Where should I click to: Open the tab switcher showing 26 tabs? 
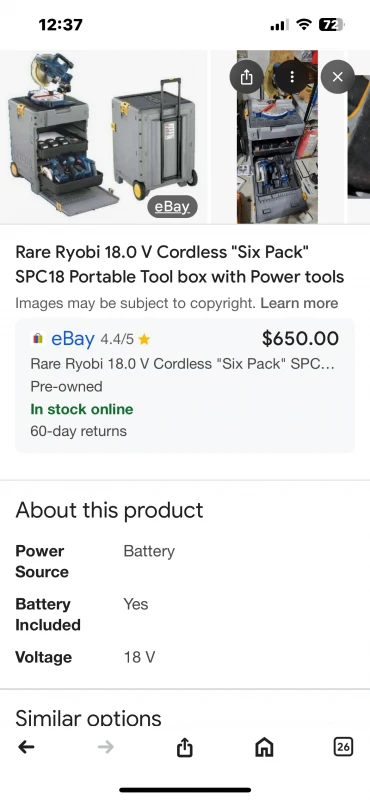pos(343,747)
